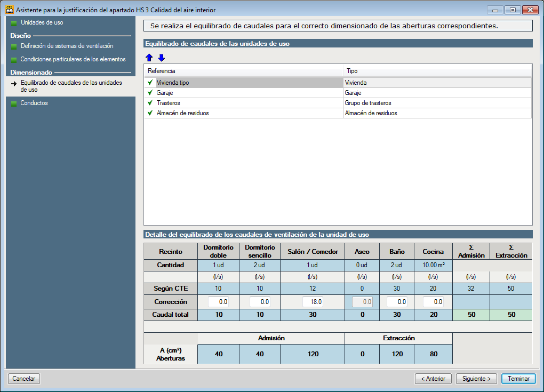Click the Cancelar button
This screenshot has height=392, width=544.
pyautogui.click(x=24, y=379)
